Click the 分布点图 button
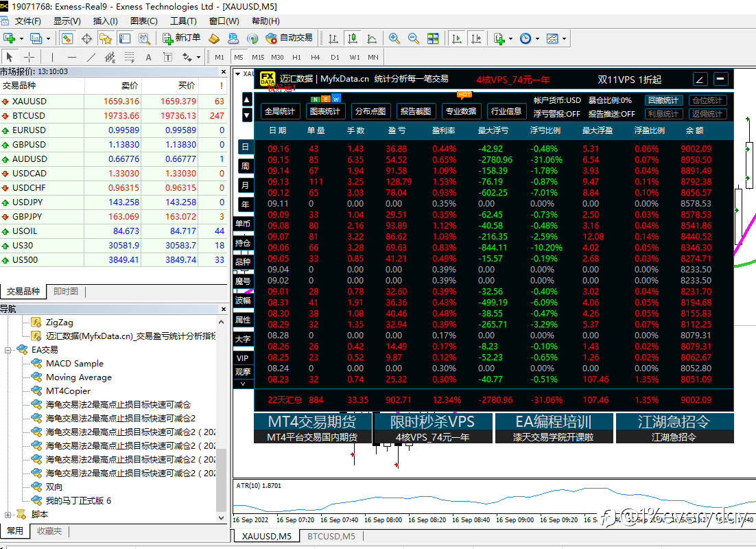Viewport: 756px width, 549px height. (370, 111)
